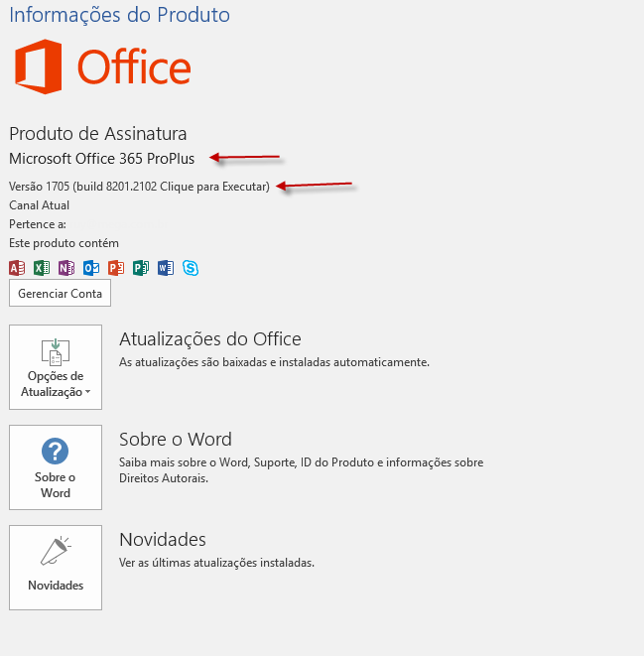Screen dimensions: 644x656
Task: Click the Skype for Business icon
Action: (191, 268)
